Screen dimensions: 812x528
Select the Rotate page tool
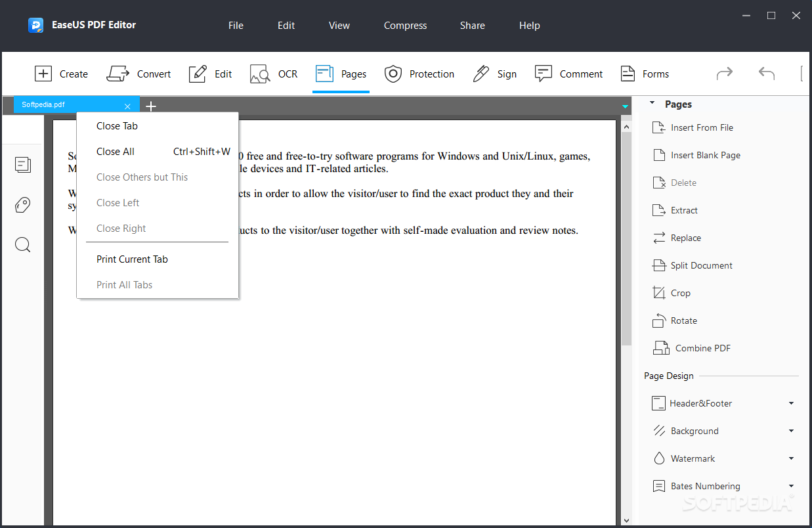coord(675,320)
